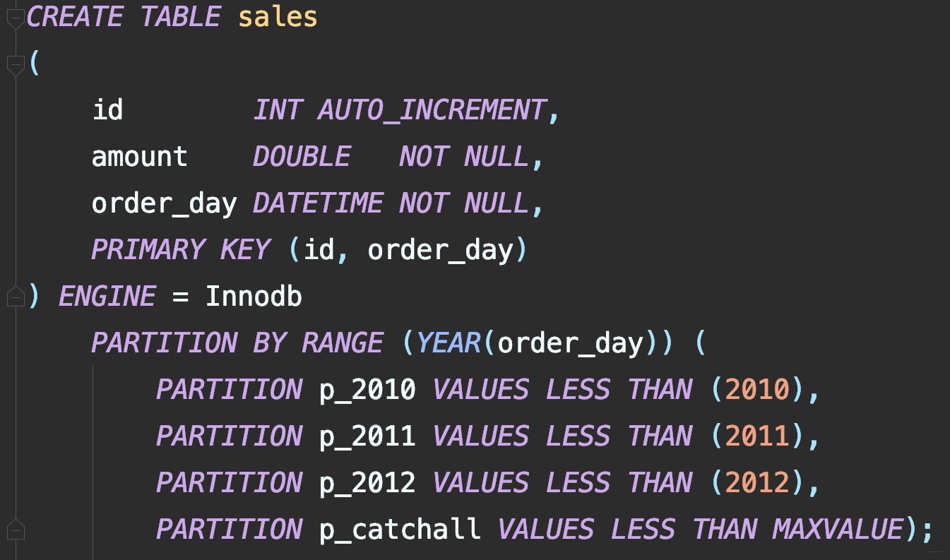This screenshot has height=560, width=950.
Task: Place cursor on the partition name p_2010
Action: pyautogui.click(x=367, y=390)
